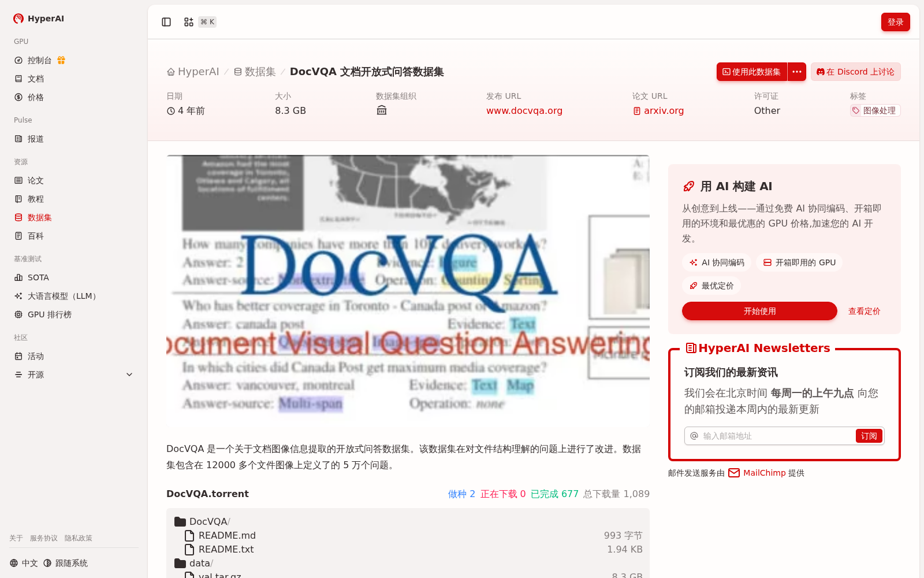Go to 数据集 breadcrumb
The width and height of the screenshot is (924, 578).
[x=255, y=72]
